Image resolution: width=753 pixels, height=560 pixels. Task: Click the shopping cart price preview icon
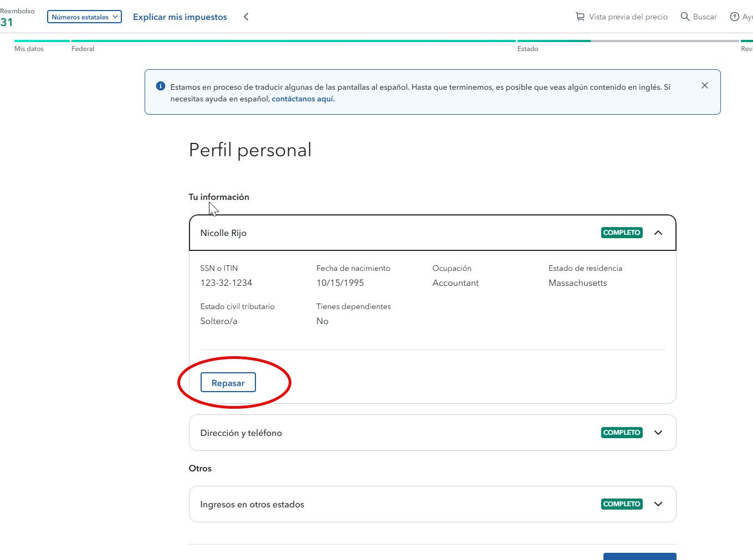580,17
